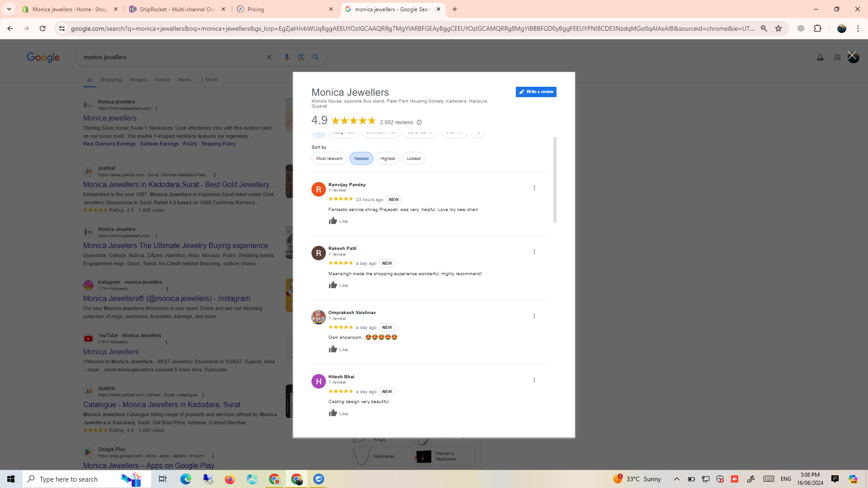This screenshot has width=868, height=488.
Task: Click the Write a review button
Action: (x=536, y=92)
